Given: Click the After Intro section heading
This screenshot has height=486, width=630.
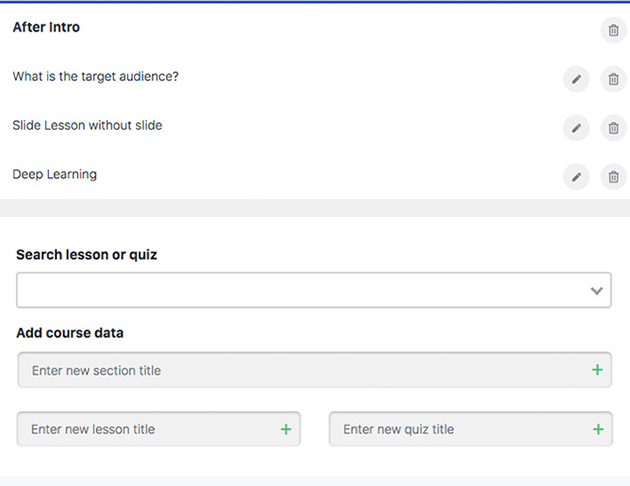Looking at the screenshot, I should click(46, 28).
